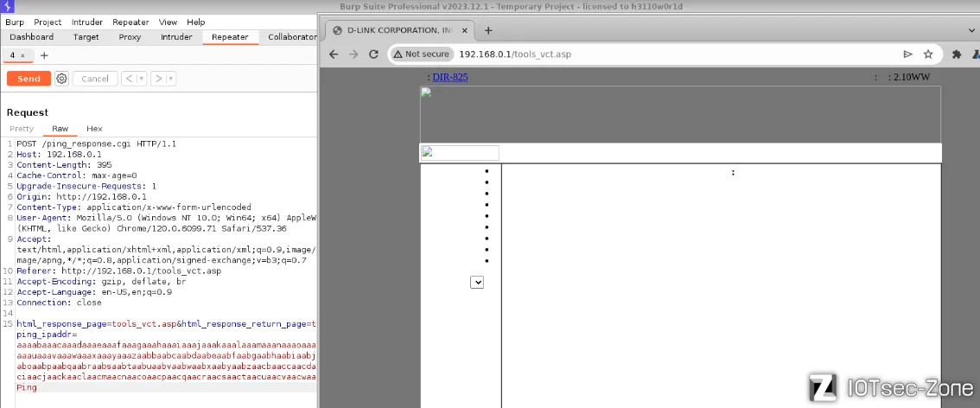Click the Accept-Language header line

(x=93, y=292)
